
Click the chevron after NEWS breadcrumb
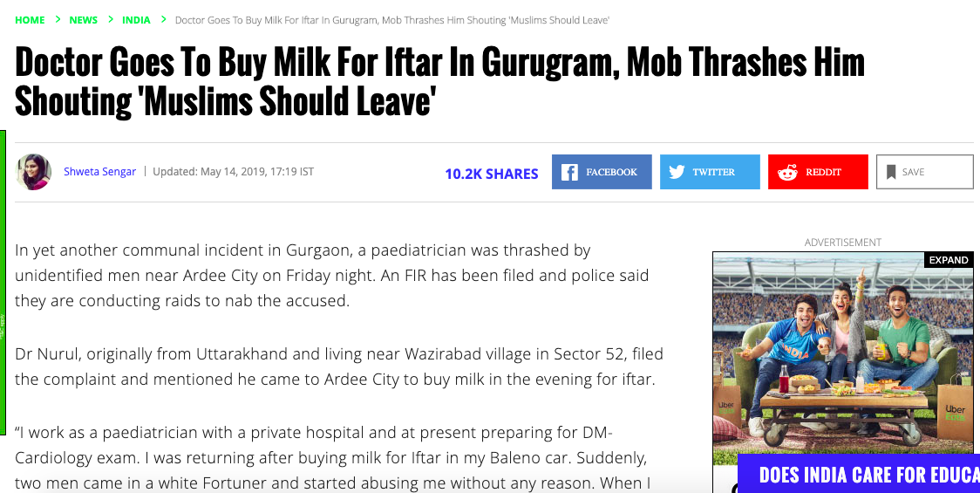coord(110,19)
